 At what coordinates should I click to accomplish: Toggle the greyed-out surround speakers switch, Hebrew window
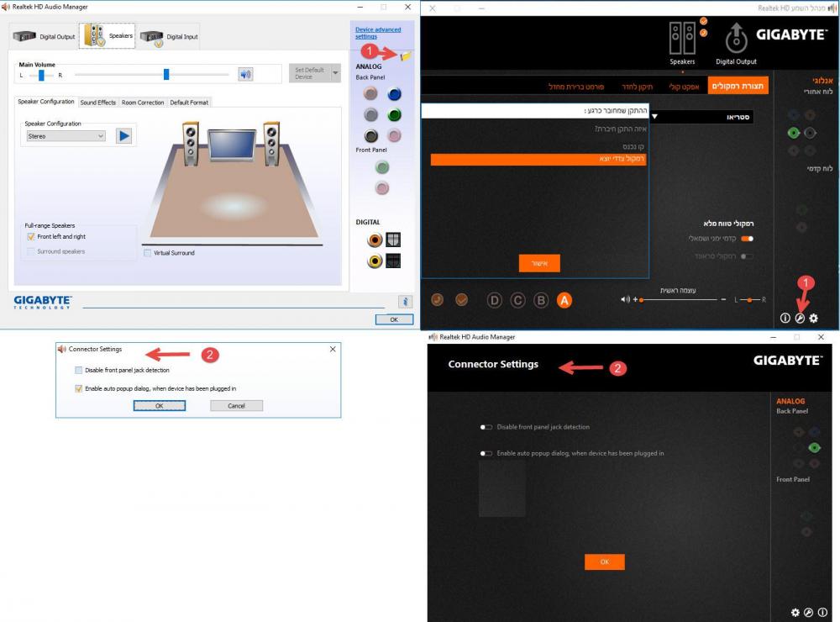[748, 256]
